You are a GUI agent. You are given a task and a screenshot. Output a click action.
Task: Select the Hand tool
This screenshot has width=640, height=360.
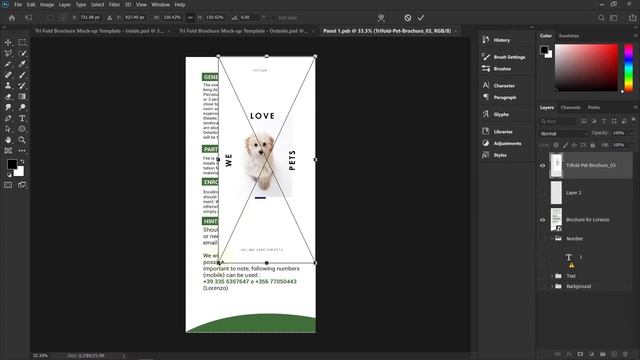tap(8, 140)
